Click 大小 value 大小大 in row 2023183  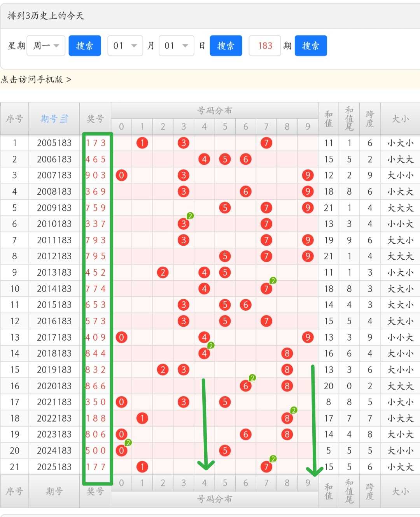[400, 434]
